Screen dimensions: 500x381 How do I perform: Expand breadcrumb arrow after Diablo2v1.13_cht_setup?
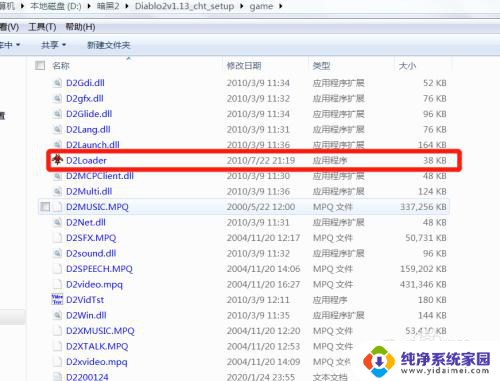click(x=242, y=6)
